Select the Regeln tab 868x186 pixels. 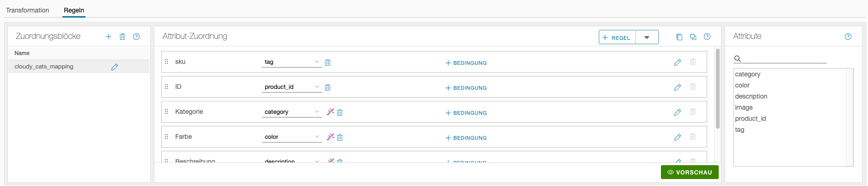tap(74, 10)
